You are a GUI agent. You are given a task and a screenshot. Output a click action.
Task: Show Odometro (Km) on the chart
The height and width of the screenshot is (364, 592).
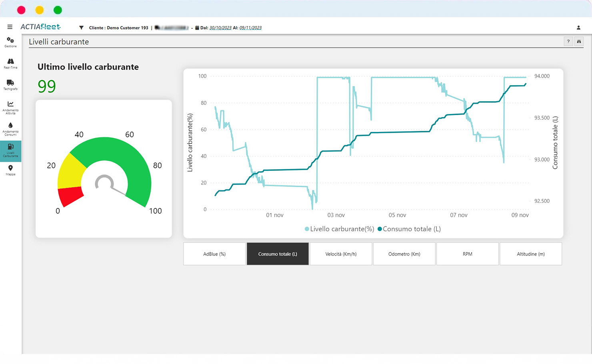pyautogui.click(x=404, y=254)
